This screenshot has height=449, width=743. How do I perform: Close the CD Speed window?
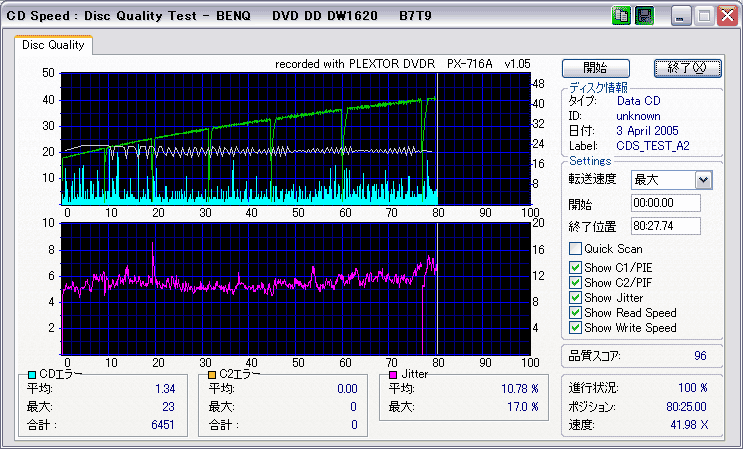pyautogui.click(x=727, y=16)
